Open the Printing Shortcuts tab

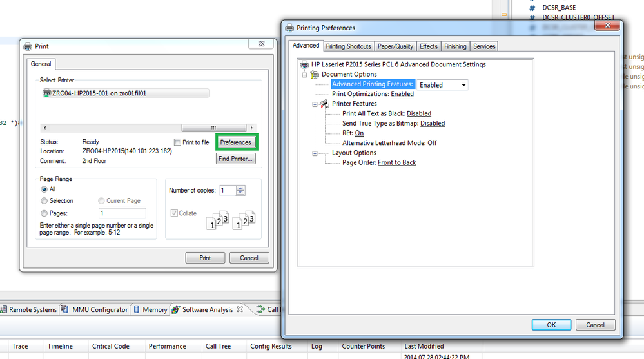tap(348, 46)
